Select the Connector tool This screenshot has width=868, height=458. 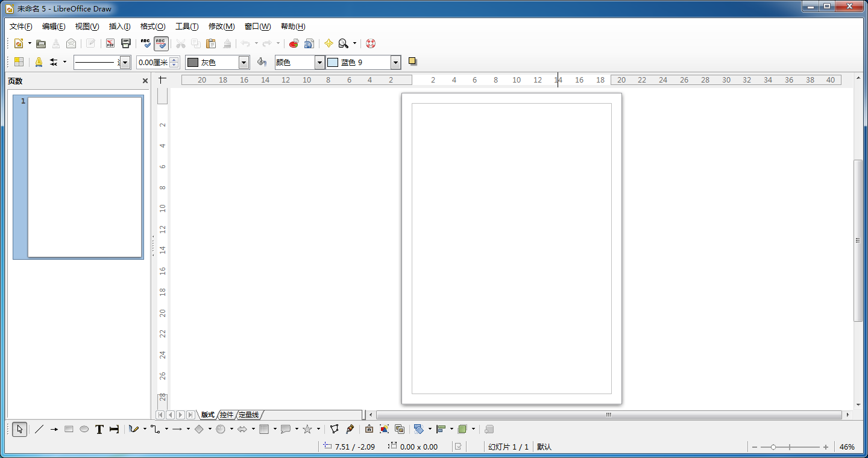(156, 429)
